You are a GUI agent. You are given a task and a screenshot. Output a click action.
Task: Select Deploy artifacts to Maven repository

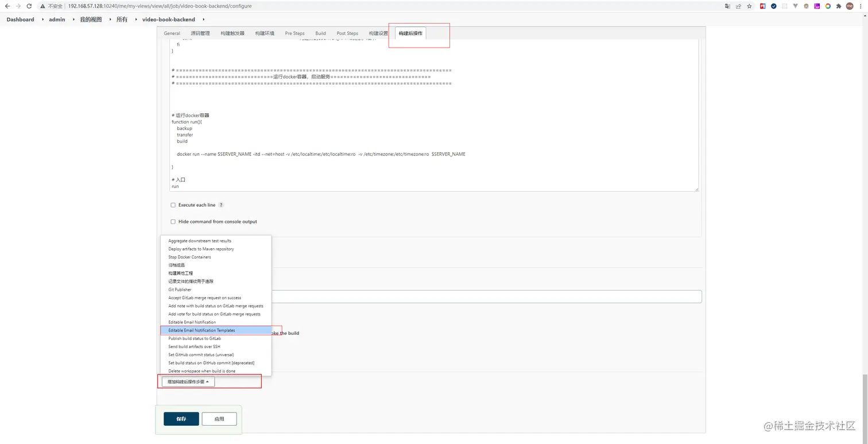click(216, 249)
